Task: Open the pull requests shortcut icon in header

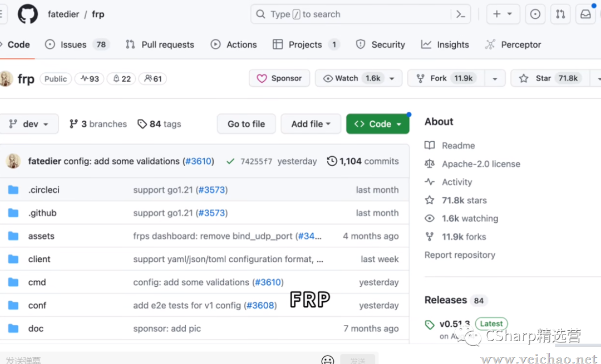Action: coord(560,14)
